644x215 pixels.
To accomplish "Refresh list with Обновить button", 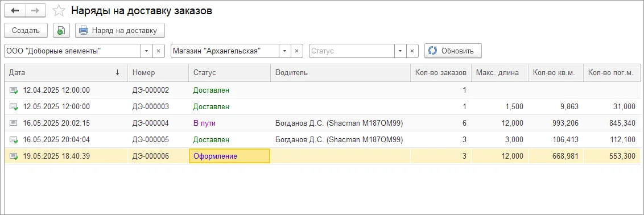I will click(x=453, y=51).
